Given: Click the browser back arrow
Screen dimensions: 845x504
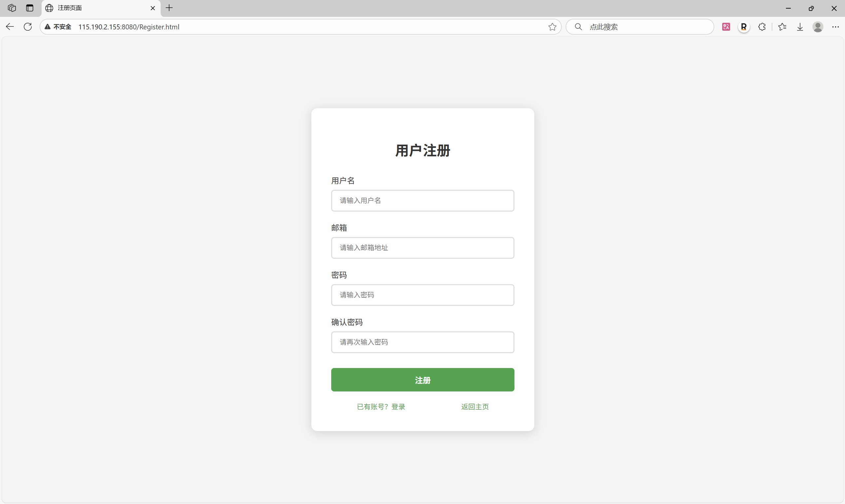Looking at the screenshot, I should tap(10, 27).
